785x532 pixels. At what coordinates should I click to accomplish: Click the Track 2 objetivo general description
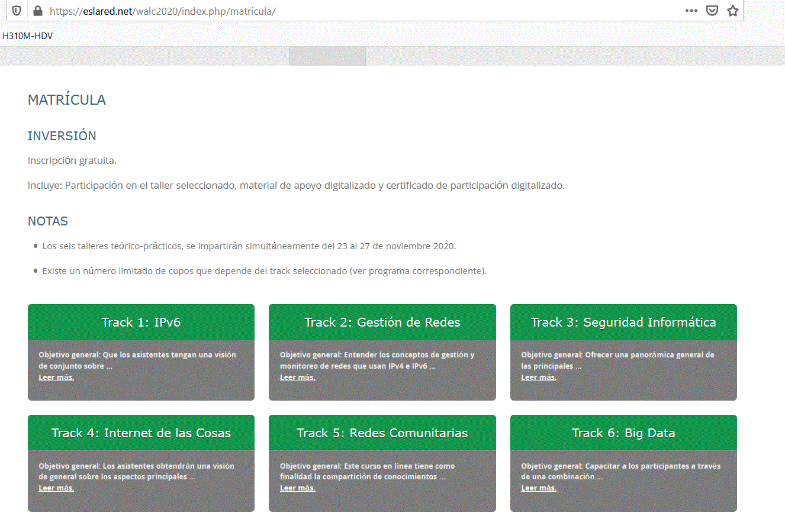coord(377,360)
